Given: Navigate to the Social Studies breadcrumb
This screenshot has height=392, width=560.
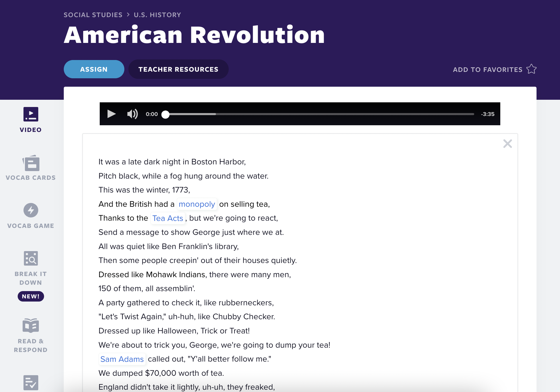Looking at the screenshot, I should click(93, 14).
